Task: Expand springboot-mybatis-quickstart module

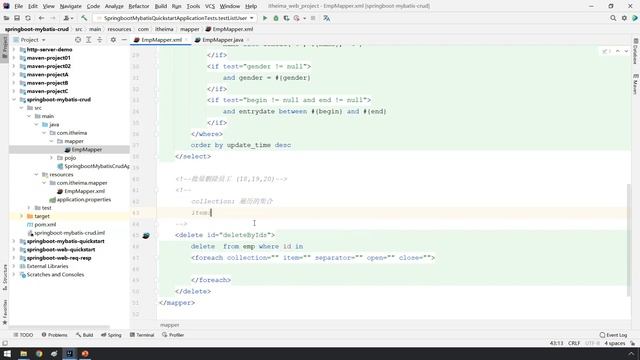Action: 14,241
